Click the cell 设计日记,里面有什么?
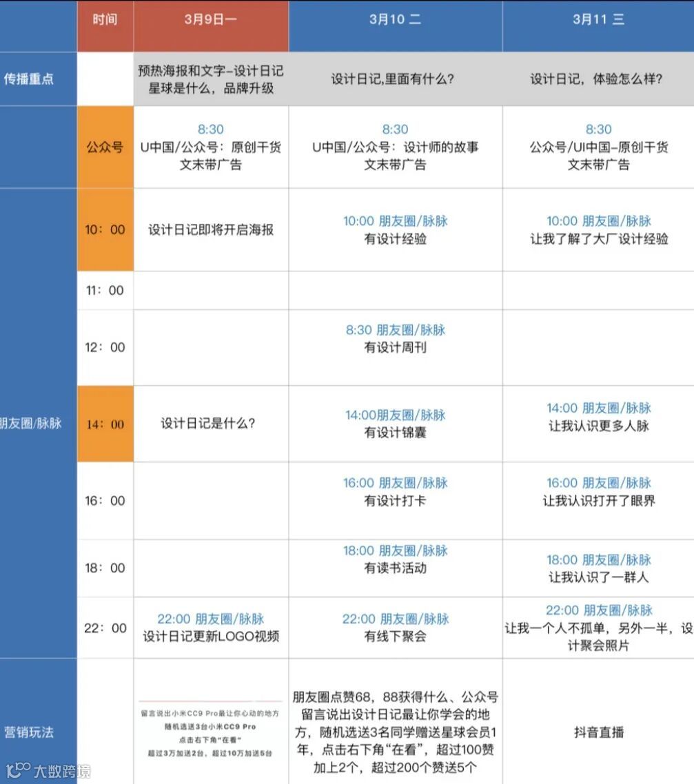Screen dimensions: 694x784 pos(396,79)
